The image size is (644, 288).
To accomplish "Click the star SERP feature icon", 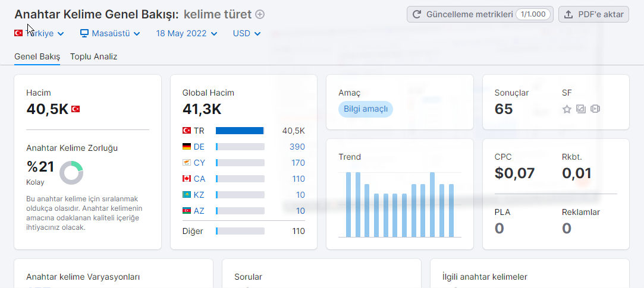I will [567, 109].
